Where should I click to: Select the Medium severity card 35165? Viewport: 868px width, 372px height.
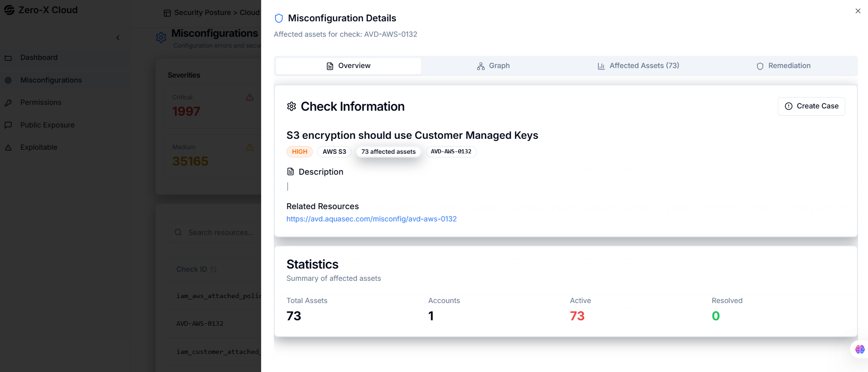click(212, 156)
